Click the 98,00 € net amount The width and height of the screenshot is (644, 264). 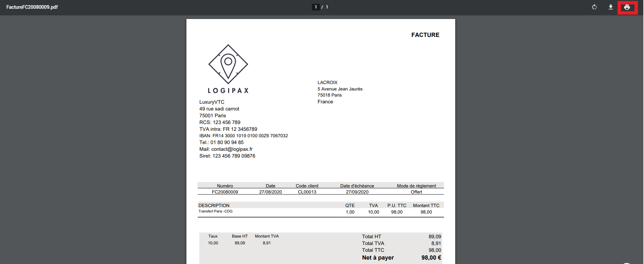pos(431,258)
